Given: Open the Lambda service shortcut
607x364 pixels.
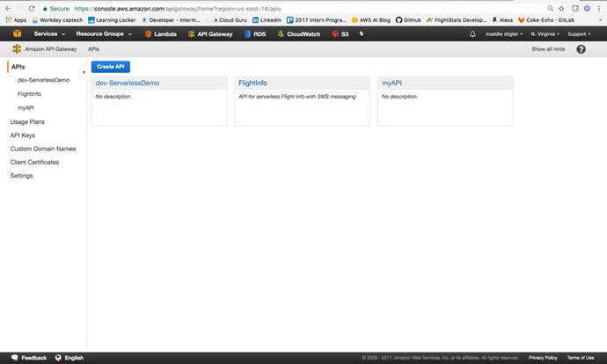Looking at the screenshot, I should 159,33.
